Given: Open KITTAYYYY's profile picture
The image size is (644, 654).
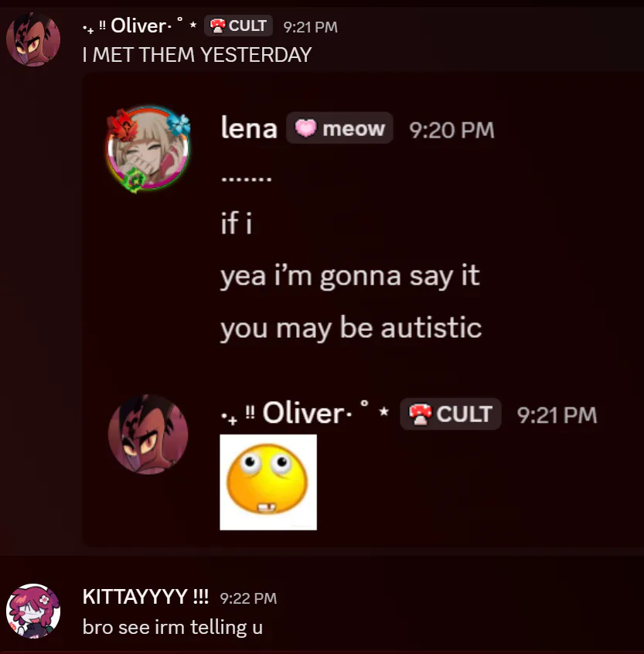Looking at the screenshot, I should [33, 611].
